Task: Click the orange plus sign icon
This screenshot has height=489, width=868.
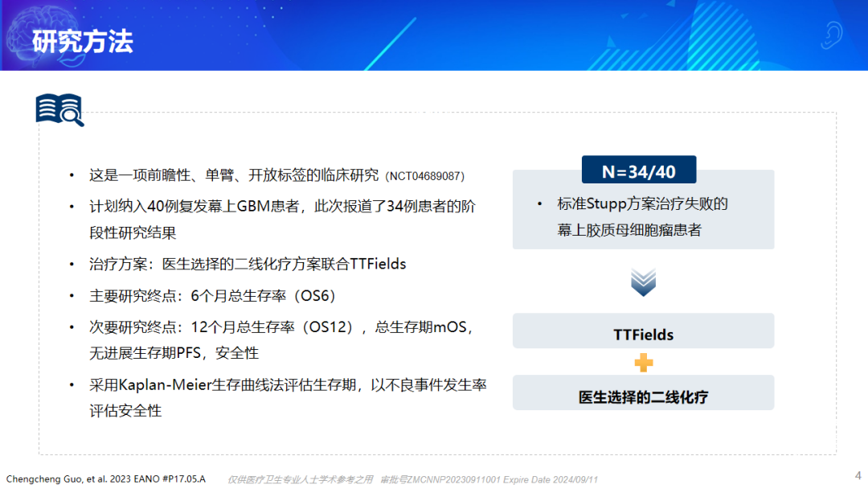Action: [643, 363]
